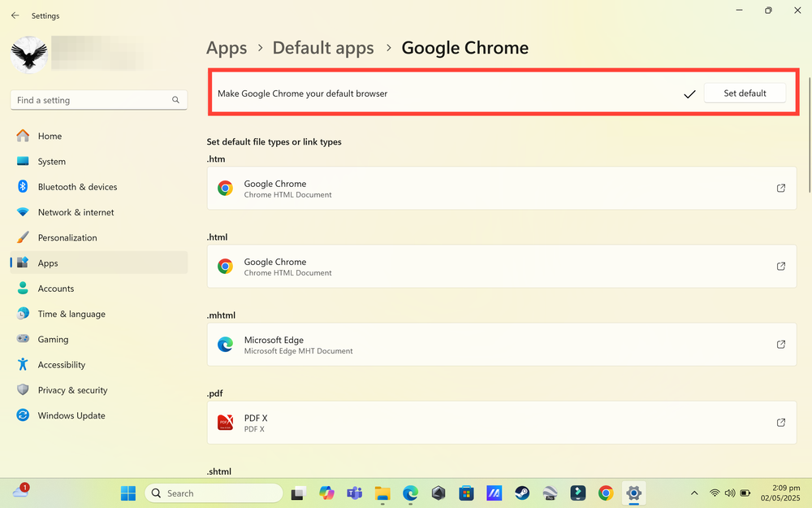
Task: Launch Copilot from the taskbar
Action: 326,493
